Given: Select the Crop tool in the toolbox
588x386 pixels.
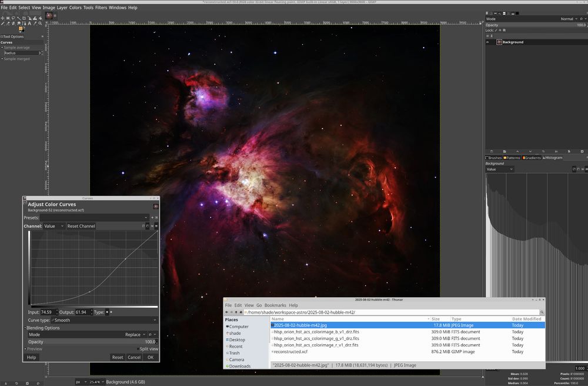Looking at the screenshot, I should click(x=24, y=18).
